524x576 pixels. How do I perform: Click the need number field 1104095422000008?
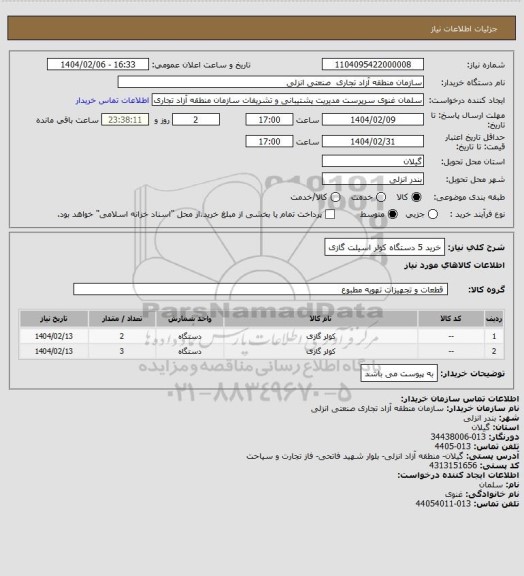pos(373,65)
